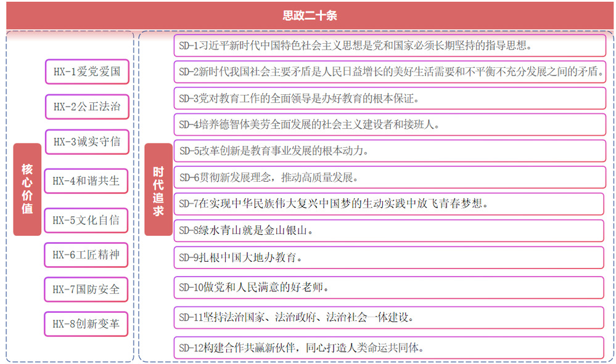Click SD-12 人类命运共同体 entry

[x=389, y=347]
